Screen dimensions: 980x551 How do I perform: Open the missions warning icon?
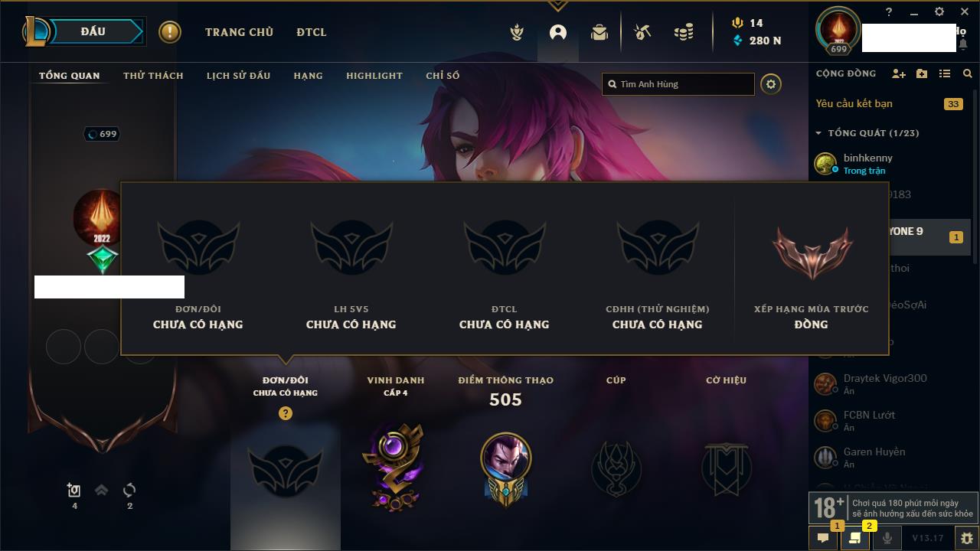170,32
